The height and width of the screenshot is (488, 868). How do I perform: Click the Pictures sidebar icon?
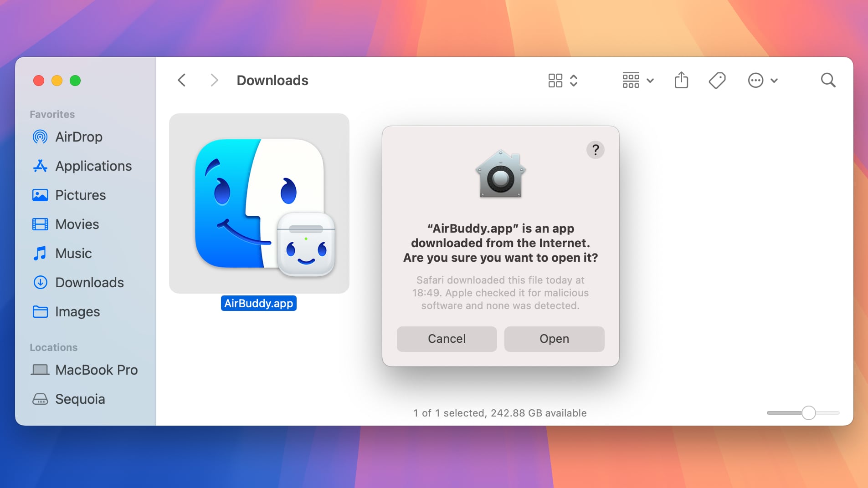(40, 195)
